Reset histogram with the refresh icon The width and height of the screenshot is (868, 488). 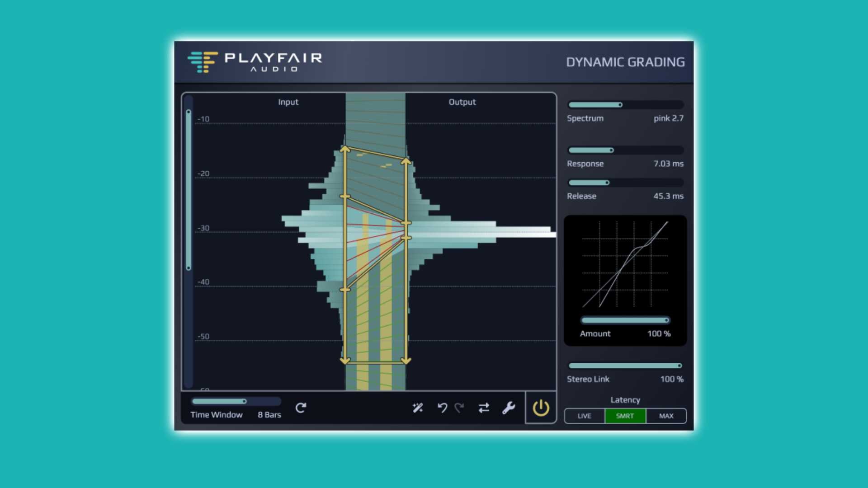[301, 408]
